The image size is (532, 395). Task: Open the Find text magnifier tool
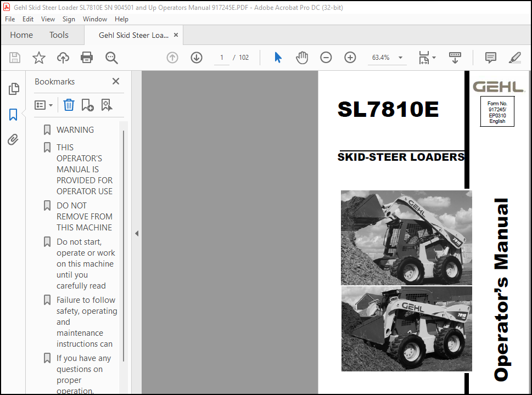click(111, 58)
